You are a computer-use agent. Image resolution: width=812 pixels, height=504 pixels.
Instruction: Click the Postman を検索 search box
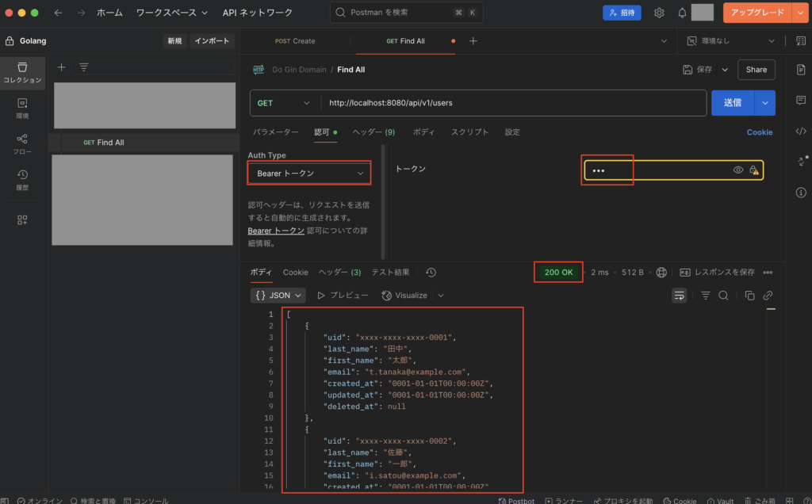(406, 13)
